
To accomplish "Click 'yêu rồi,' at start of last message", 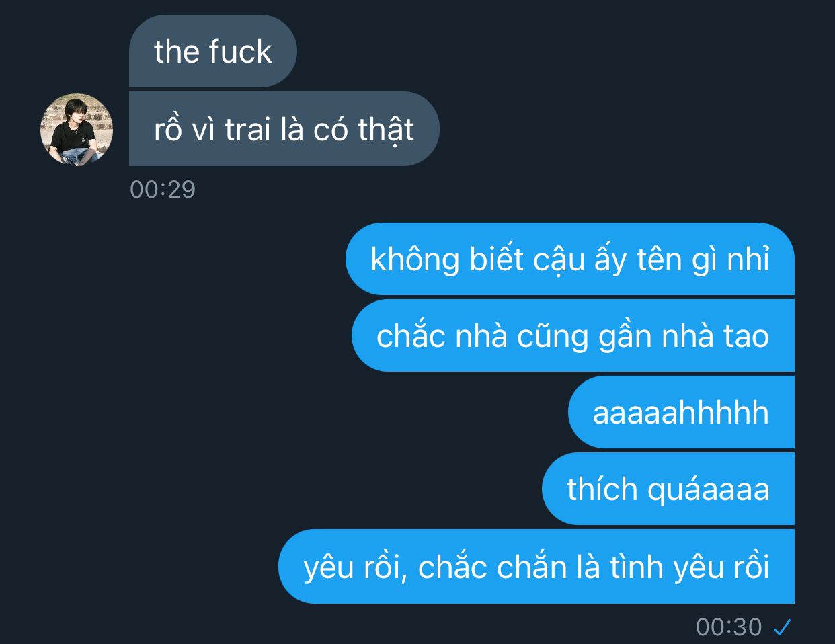I will (x=356, y=567).
